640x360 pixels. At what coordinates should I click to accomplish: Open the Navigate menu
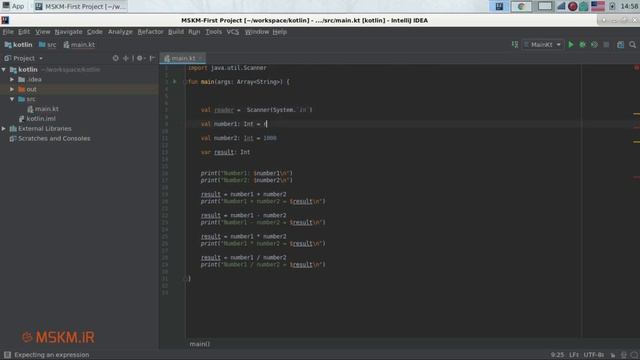point(68,32)
